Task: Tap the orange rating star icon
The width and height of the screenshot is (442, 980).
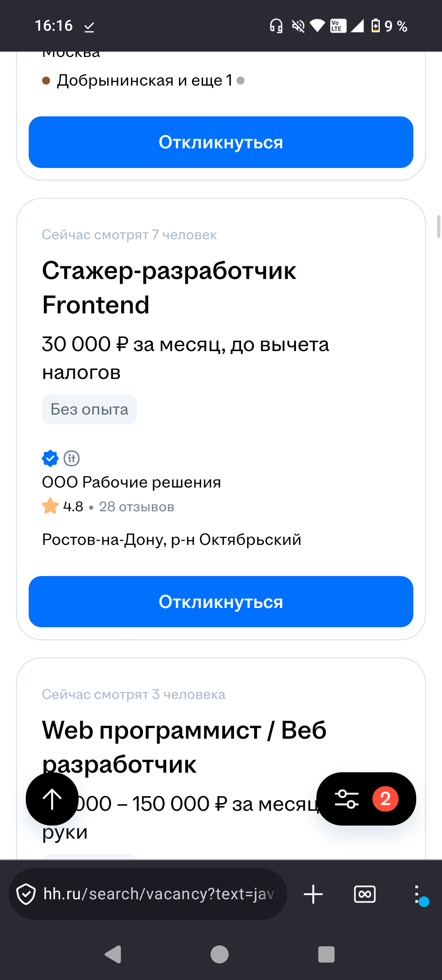Action: tap(50, 506)
